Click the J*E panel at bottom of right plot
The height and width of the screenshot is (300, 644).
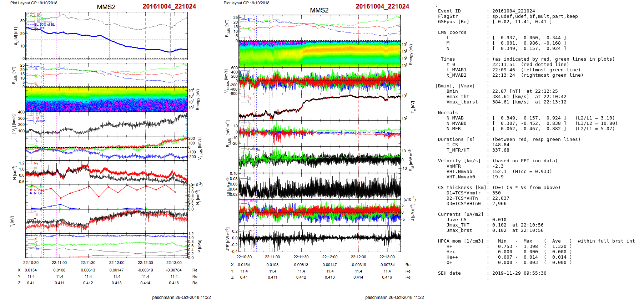320,239
